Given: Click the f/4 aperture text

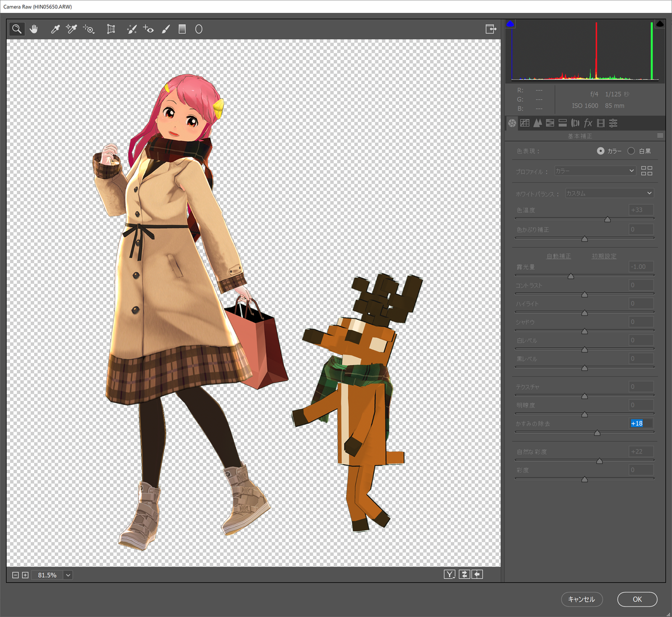Looking at the screenshot, I should (x=594, y=94).
